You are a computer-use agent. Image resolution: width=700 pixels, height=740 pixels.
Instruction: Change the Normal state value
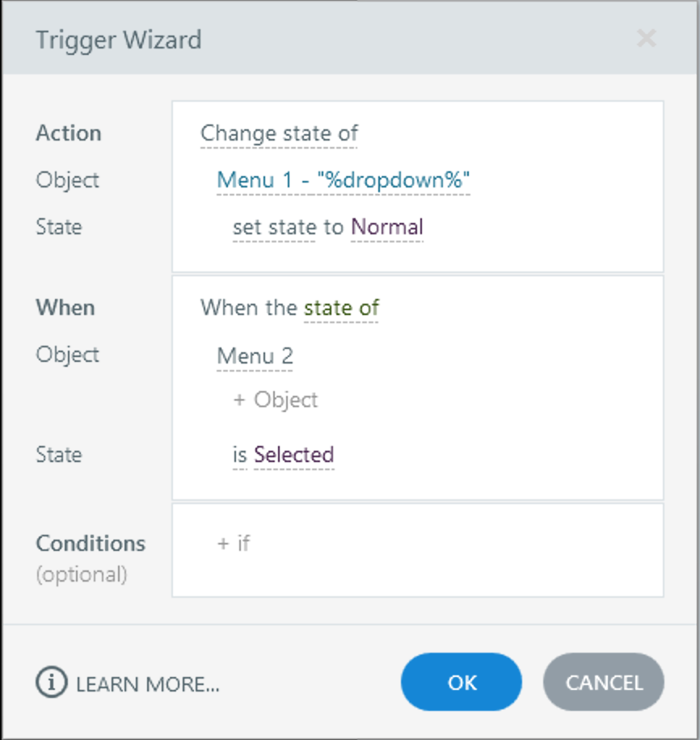tap(387, 227)
